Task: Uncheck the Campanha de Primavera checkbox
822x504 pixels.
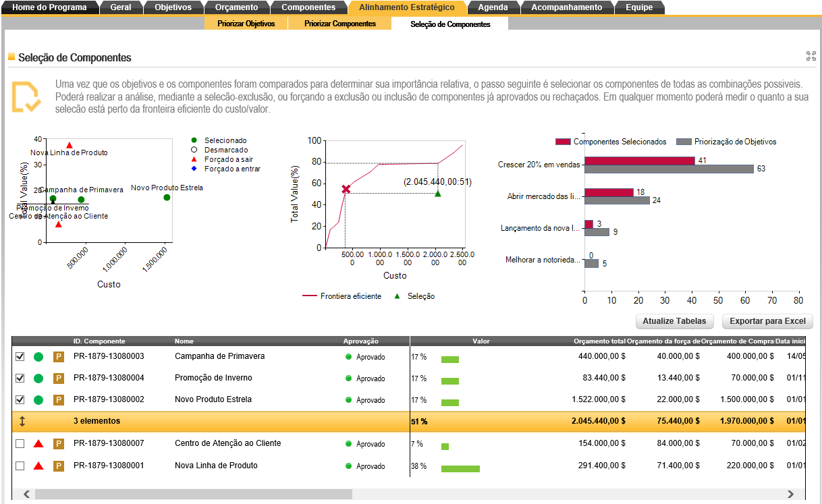Action: click(x=20, y=357)
